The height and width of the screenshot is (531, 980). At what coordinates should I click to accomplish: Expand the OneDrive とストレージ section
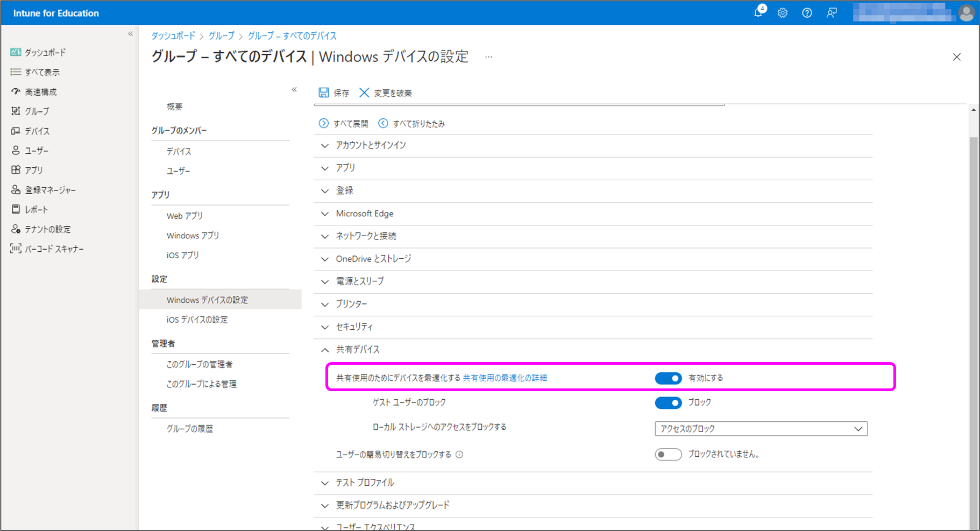point(593,259)
